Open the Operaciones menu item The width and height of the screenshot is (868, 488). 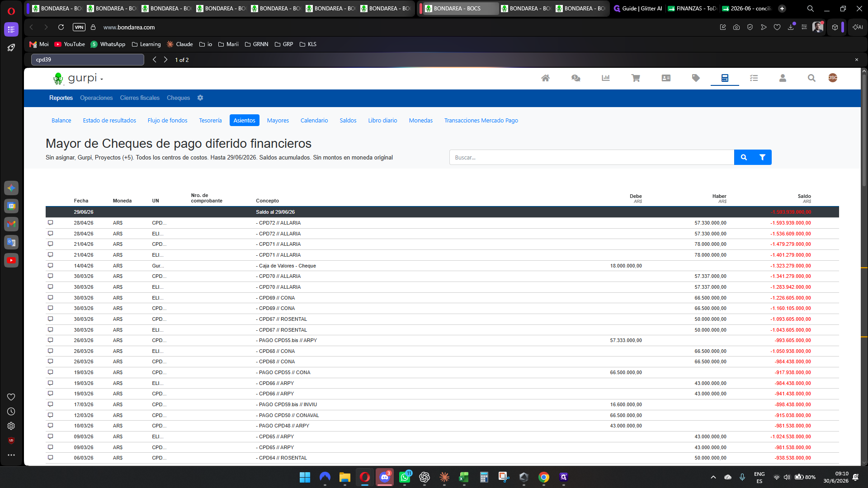(96, 98)
